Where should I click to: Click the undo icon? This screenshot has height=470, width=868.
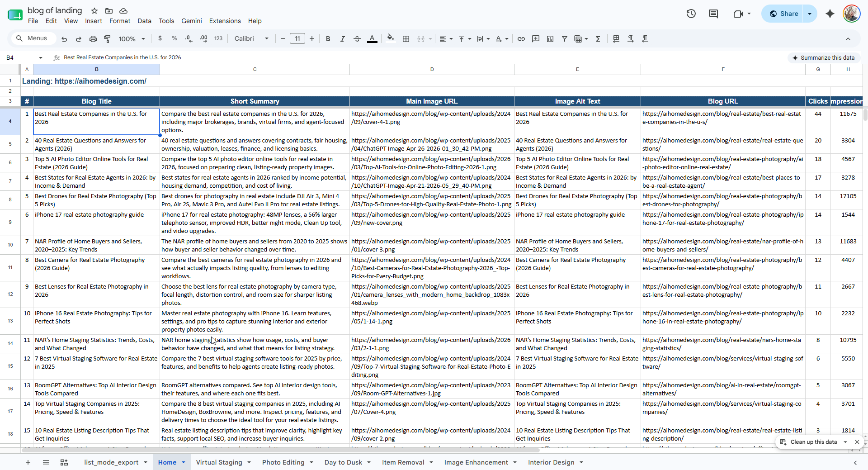pyautogui.click(x=64, y=39)
